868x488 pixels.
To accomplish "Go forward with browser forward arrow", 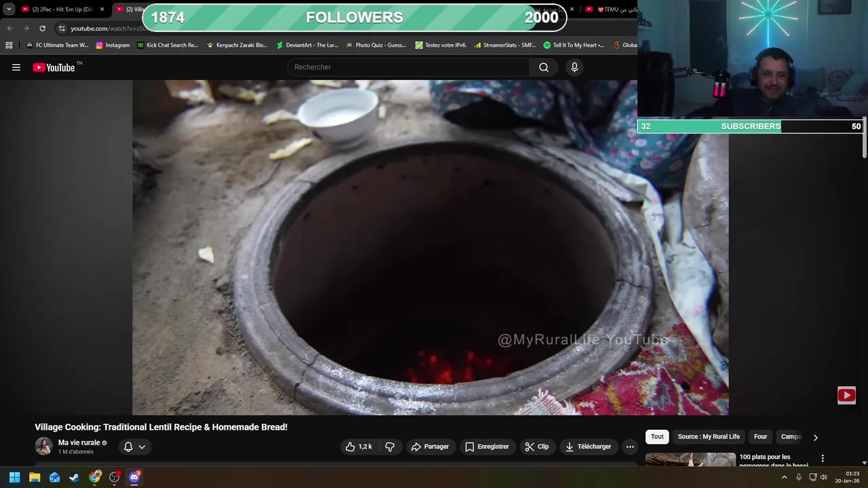I will click(x=26, y=28).
